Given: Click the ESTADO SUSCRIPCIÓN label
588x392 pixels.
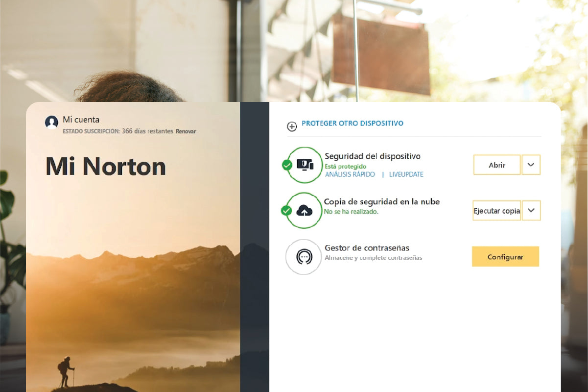Looking at the screenshot, I should point(91,131).
